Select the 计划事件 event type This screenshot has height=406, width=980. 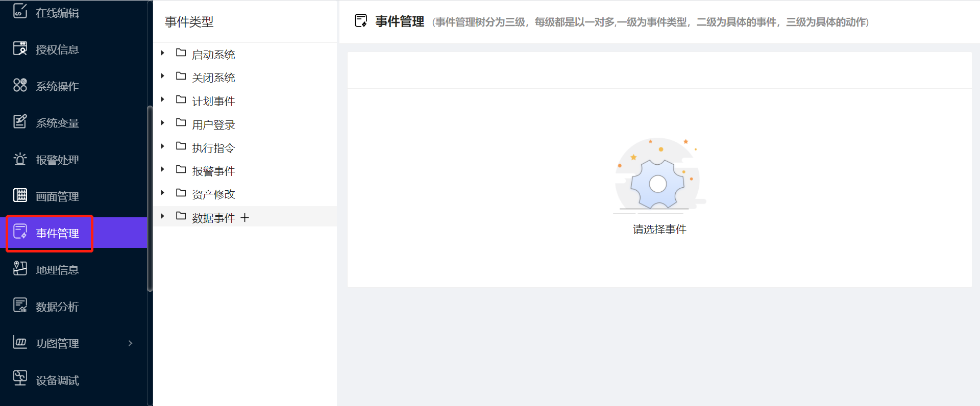(x=213, y=101)
